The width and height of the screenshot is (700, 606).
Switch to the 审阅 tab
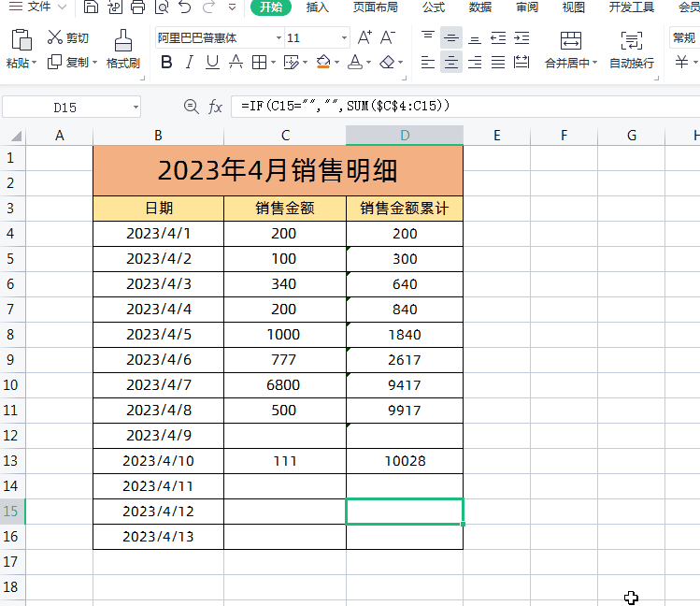[x=527, y=7]
